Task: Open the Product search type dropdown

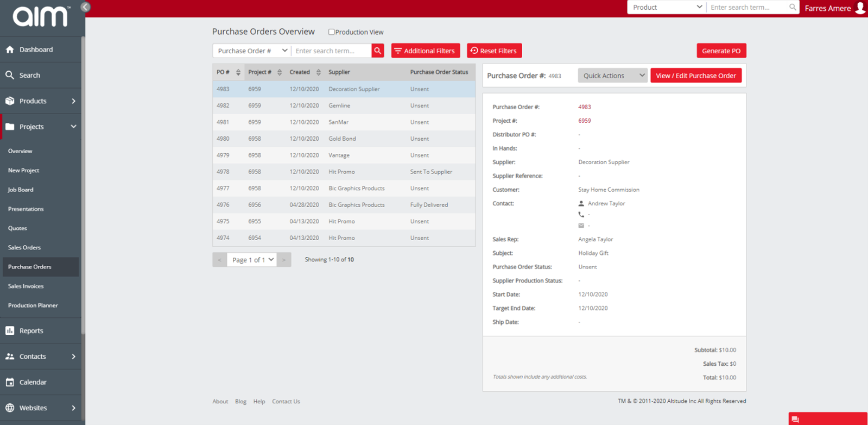Action: point(667,7)
